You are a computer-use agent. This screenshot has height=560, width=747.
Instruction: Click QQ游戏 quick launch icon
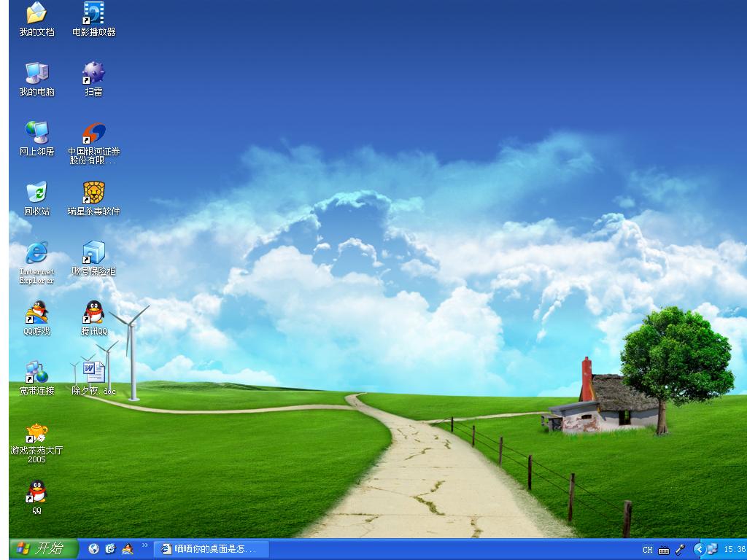click(x=127, y=549)
